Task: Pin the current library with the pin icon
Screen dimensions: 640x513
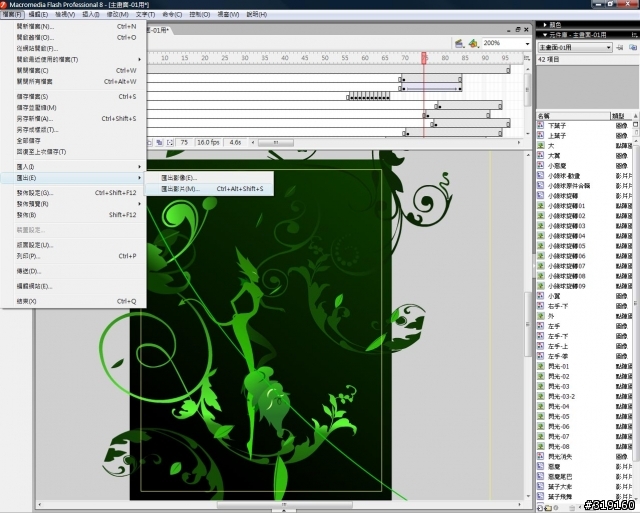Action: pos(620,47)
